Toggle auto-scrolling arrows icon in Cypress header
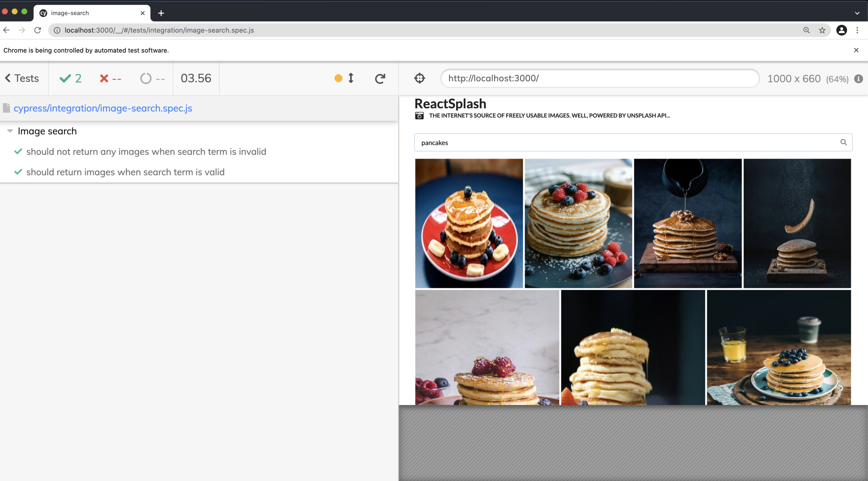 click(x=351, y=78)
